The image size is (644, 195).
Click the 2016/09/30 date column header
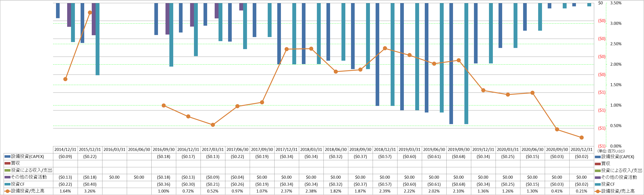click(x=163, y=150)
